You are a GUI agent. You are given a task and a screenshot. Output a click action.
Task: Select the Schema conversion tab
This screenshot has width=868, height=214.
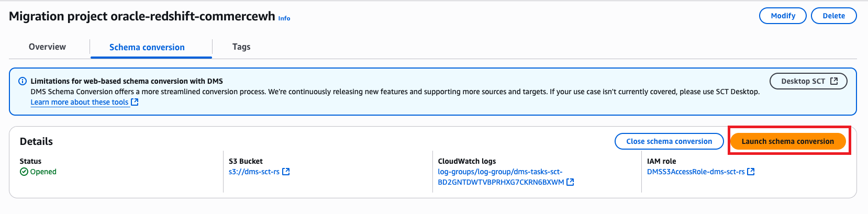(147, 47)
